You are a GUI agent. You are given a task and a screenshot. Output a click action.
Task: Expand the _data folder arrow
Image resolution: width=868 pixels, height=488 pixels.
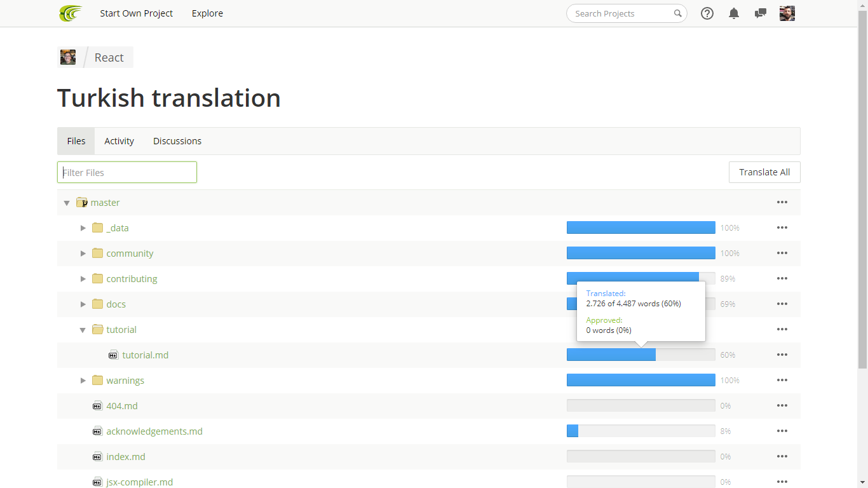pyautogui.click(x=83, y=227)
